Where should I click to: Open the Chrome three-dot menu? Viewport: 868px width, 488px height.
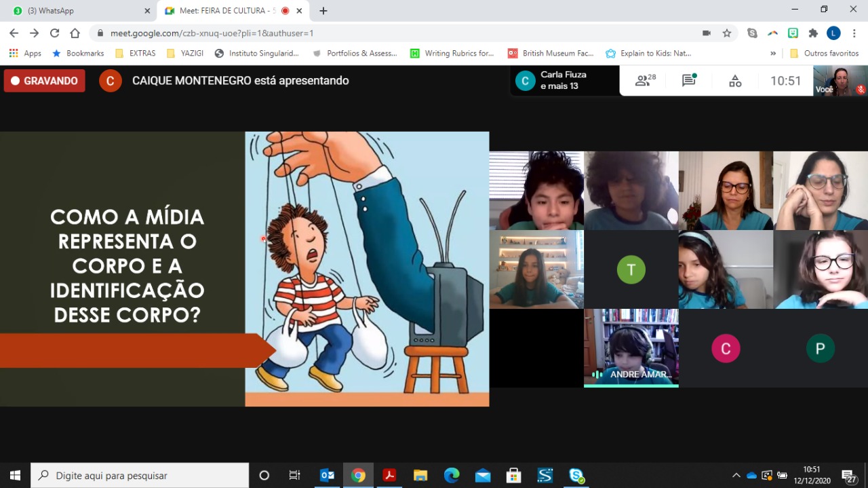pyautogui.click(x=854, y=33)
